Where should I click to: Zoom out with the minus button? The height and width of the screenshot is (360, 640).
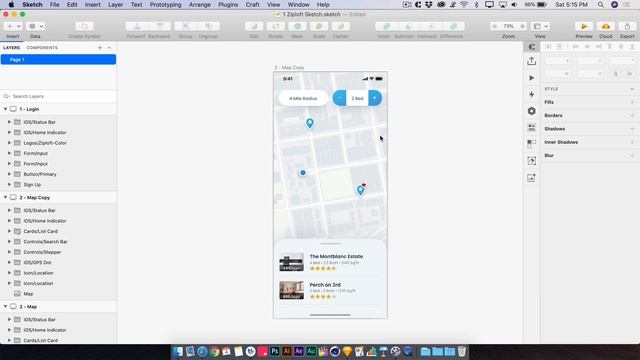point(495,27)
